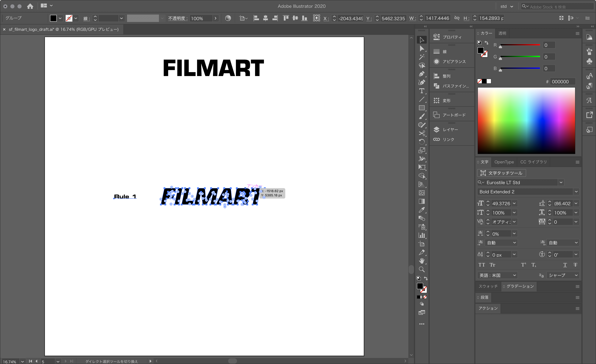
Task: Select the Eyedropper tool
Action: 422,210
